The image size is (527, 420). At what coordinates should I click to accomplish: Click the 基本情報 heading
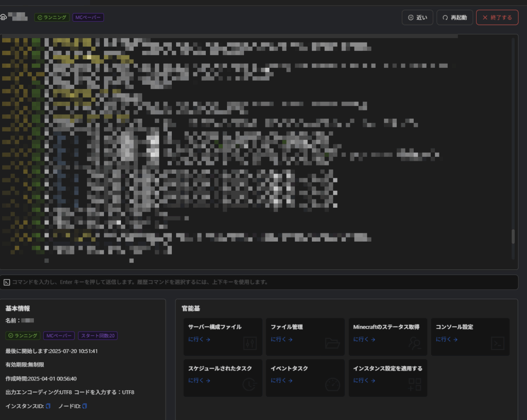[17, 308]
